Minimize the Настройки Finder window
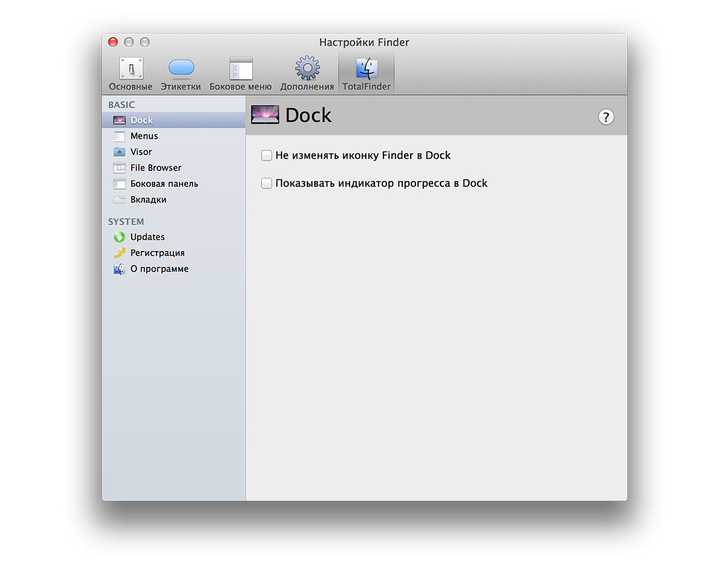This screenshot has width=728, height=568. (x=129, y=42)
